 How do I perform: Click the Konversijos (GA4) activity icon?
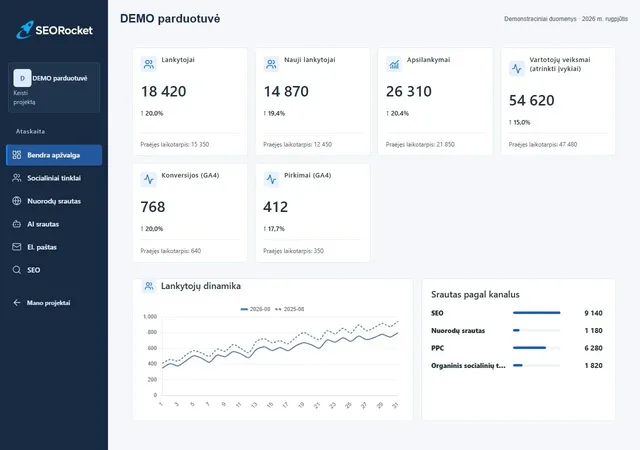coord(149,179)
